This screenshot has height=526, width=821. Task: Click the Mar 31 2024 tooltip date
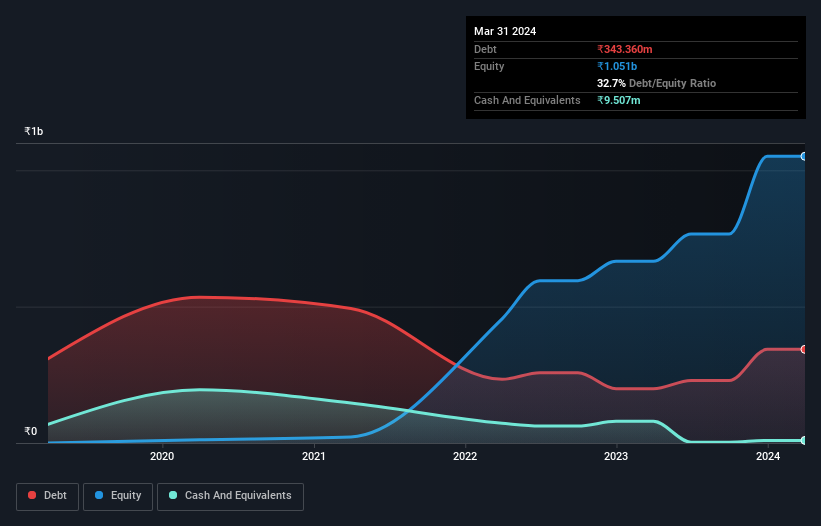[505, 31]
